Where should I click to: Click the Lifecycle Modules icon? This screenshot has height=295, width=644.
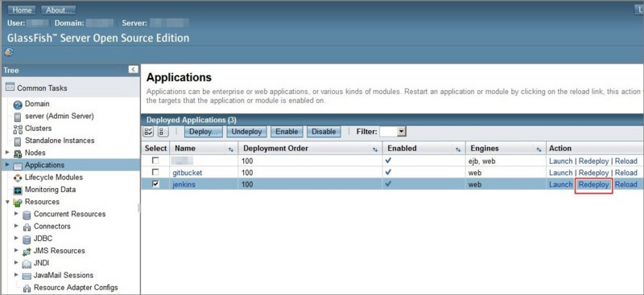pos(18,178)
